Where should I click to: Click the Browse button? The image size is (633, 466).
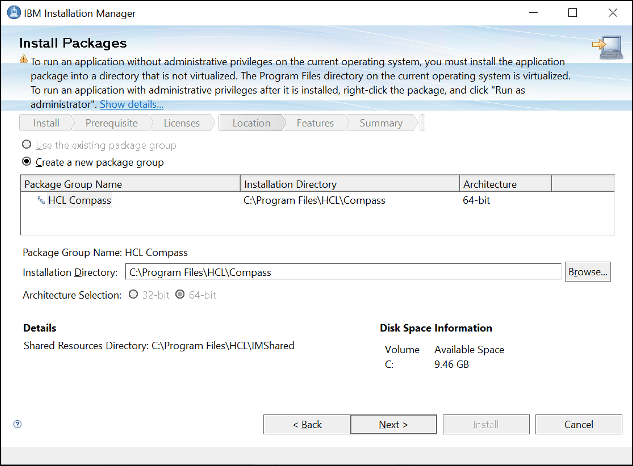(x=588, y=272)
